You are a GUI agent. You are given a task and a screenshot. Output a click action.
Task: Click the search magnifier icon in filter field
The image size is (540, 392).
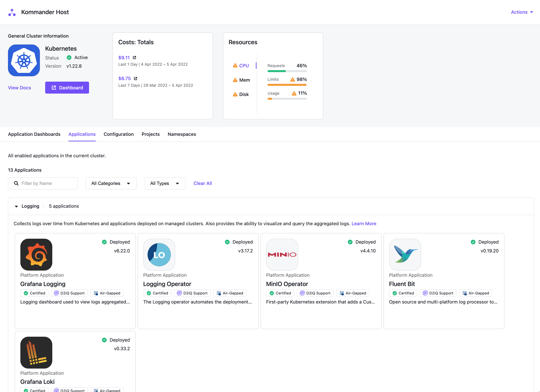pos(16,183)
